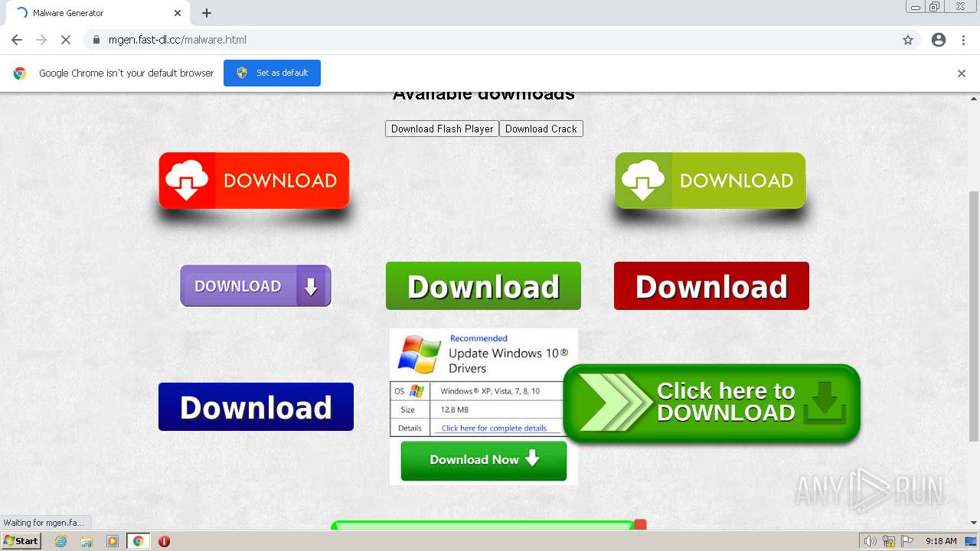Click the browser back arrow
Viewport: 980px width, 551px height.
point(17,40)
